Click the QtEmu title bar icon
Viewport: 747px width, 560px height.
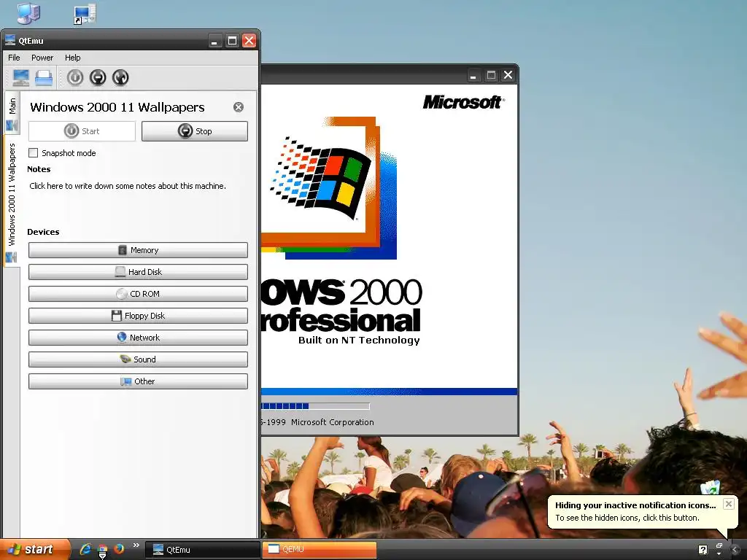pyautogui.click(x=10, y=41)
